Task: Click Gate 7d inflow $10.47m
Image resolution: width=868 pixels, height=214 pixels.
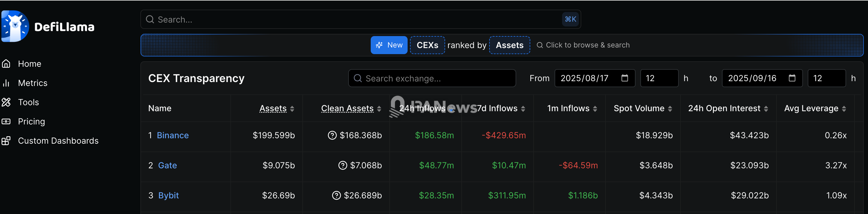Action: (509, 165)
